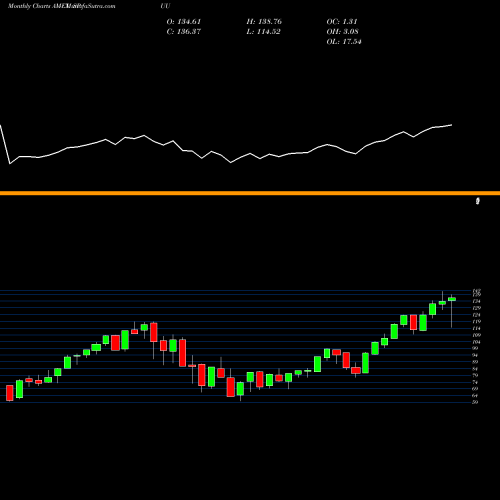
Task: Click the 59 price axis label
Action: click(475, 402)
